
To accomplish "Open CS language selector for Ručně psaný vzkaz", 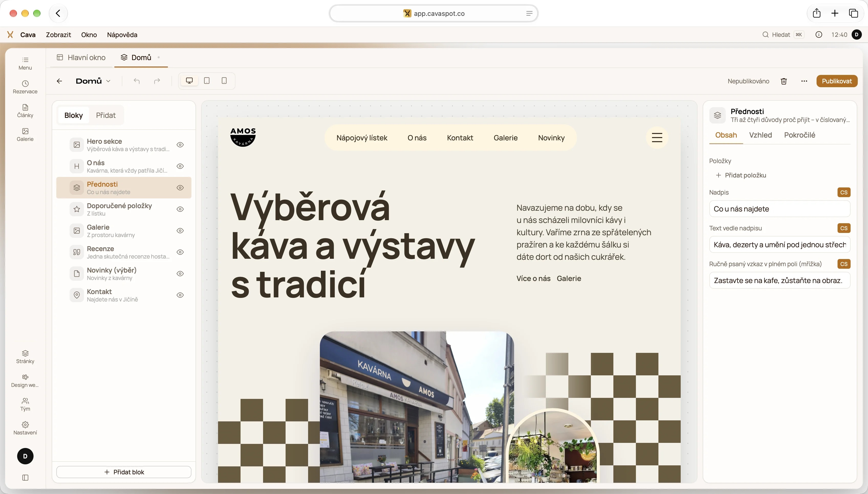I will tap(844, 264).
